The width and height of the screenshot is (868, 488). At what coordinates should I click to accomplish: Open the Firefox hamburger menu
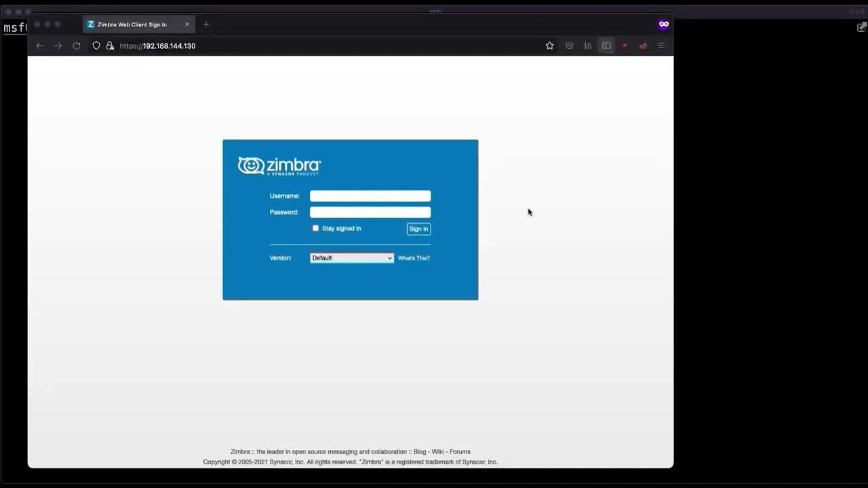coord(661,45)
